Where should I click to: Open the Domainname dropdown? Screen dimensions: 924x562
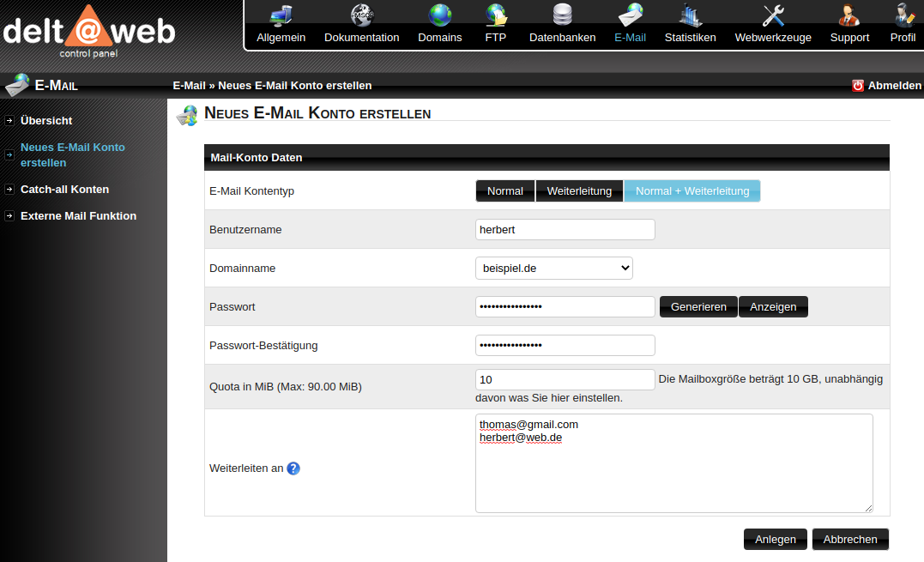coord(553,269)
